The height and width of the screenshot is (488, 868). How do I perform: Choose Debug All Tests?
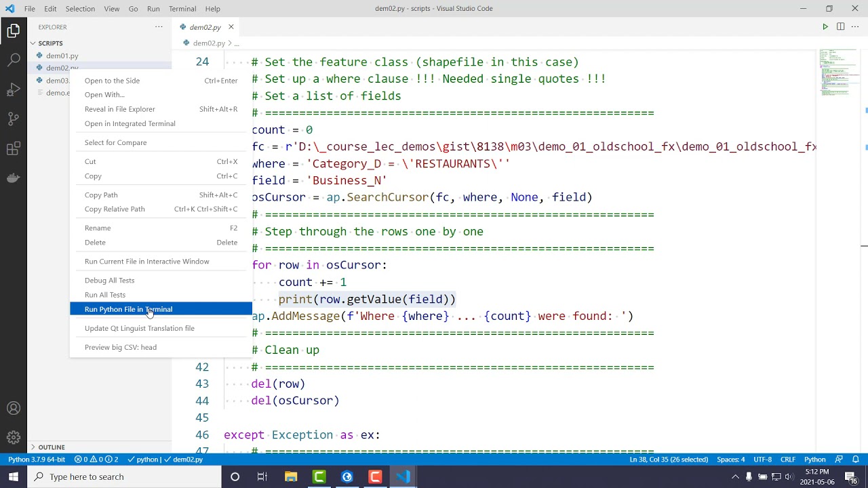tap(161, 281)
